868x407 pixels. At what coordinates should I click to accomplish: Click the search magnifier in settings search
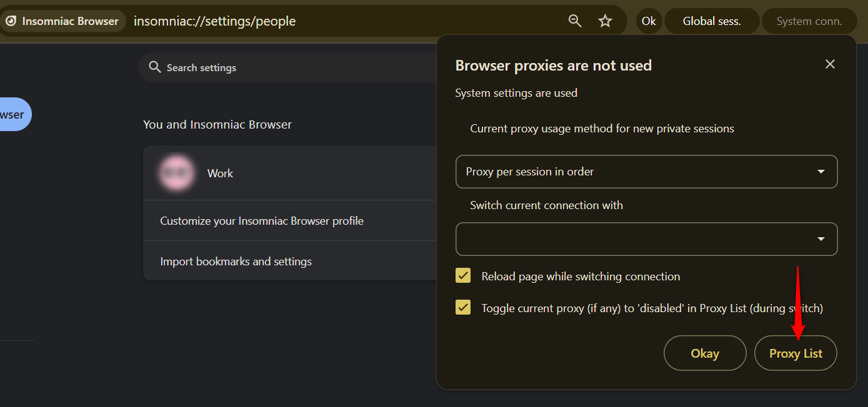click(155, 67)
